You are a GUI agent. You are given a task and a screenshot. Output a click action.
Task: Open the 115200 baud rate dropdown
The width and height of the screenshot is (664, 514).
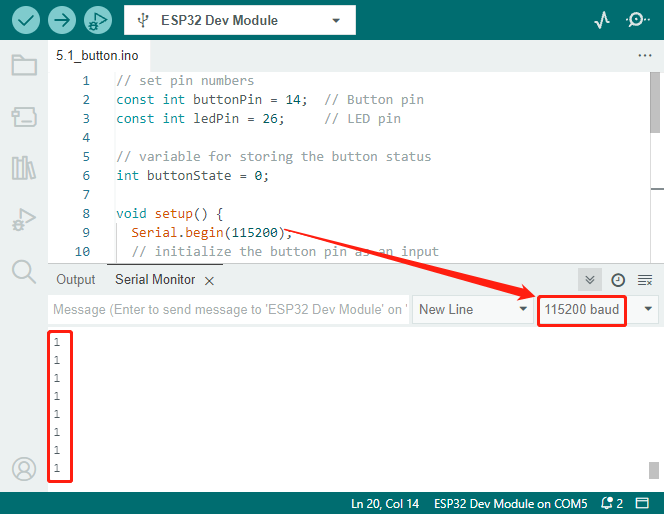598,310
